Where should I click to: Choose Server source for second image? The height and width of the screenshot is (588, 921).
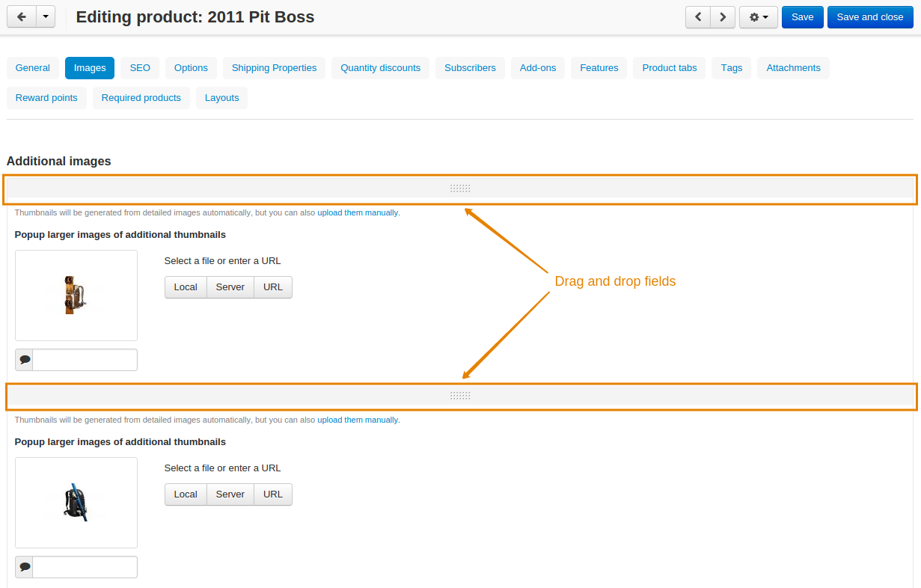pos(230,494)
